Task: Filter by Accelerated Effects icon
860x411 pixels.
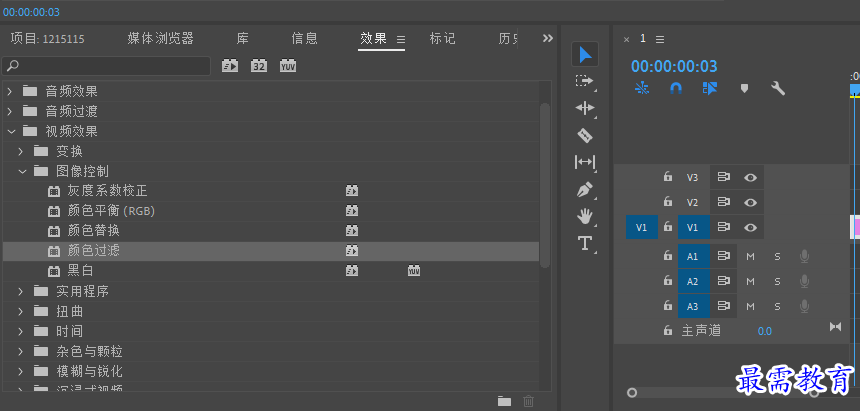Action: pos(230,66)
